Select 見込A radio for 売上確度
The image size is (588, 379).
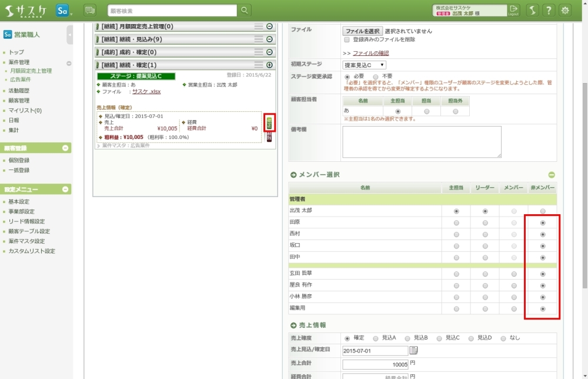pos(376,338)
